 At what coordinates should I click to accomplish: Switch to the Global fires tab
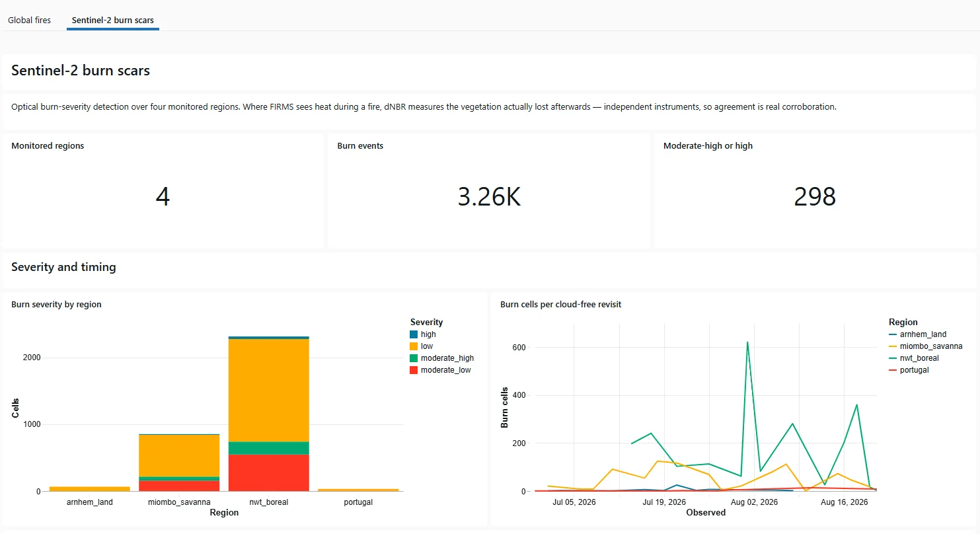[29, 20]
